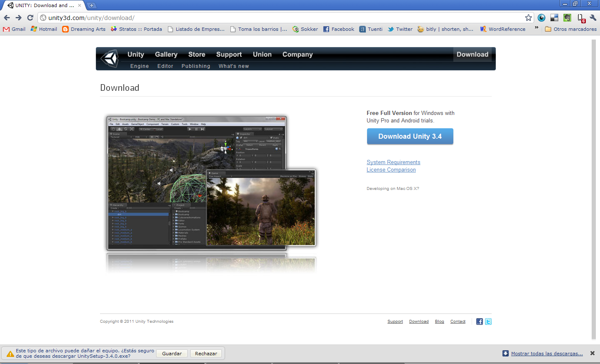Open the Sokker bookmark

tap(305, 29)
